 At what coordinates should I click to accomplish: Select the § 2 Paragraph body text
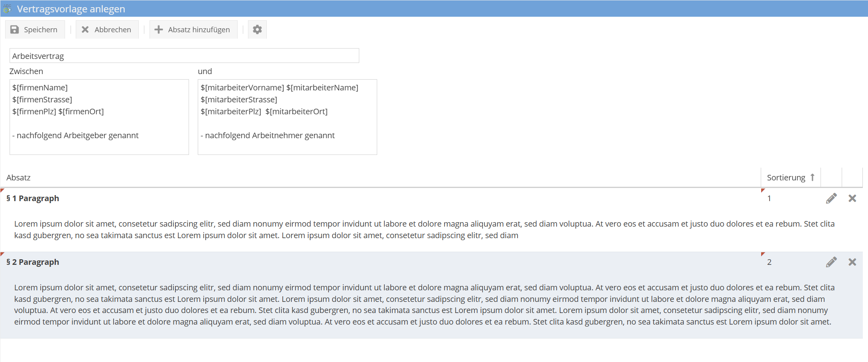pyautogui.click(x=423, y=304)
